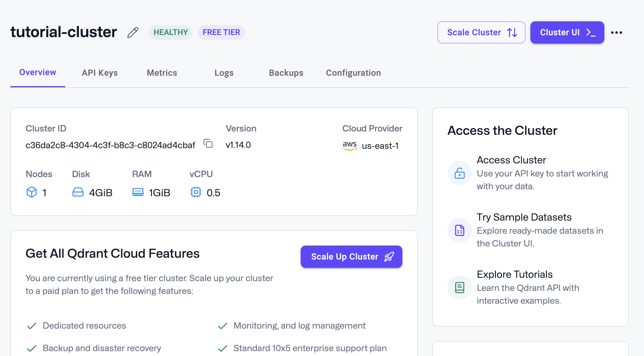This screenshot has width=644, height=356.
Task: Click the Scale Cluster button
Action: pos(481,32)
